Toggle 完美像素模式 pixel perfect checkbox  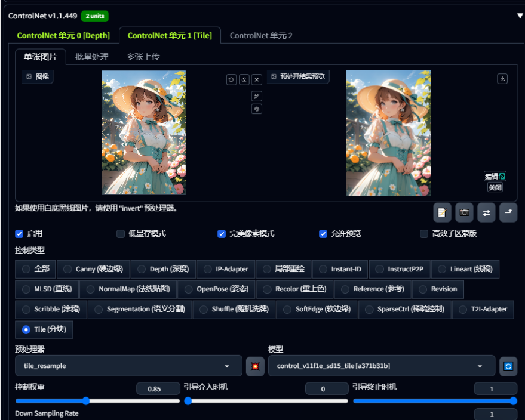click(x=222, y=234)
